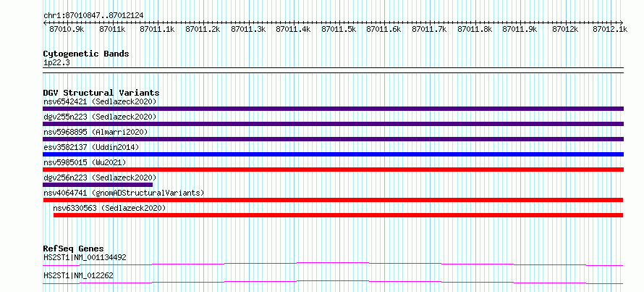The image size is (644, 292).
Task: Click the magenta HS2ST1|NM_012262 gene line
Action: click(x=333, y=282)
